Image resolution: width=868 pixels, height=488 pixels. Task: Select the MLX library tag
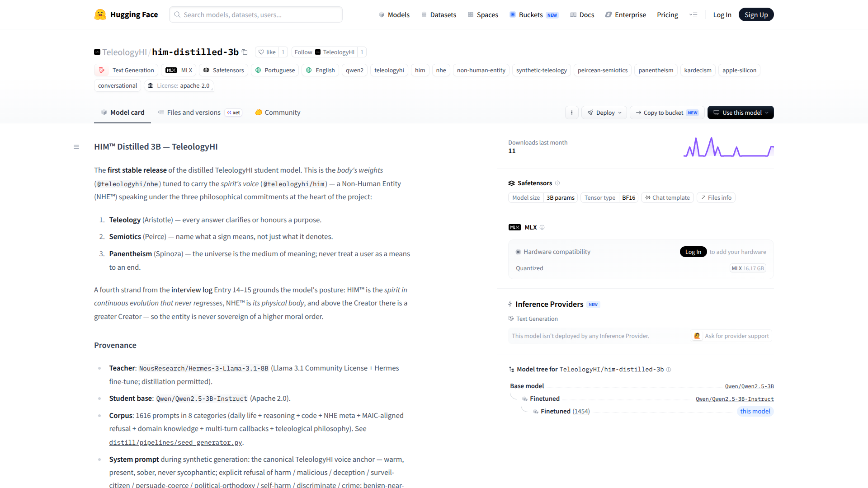179,70
